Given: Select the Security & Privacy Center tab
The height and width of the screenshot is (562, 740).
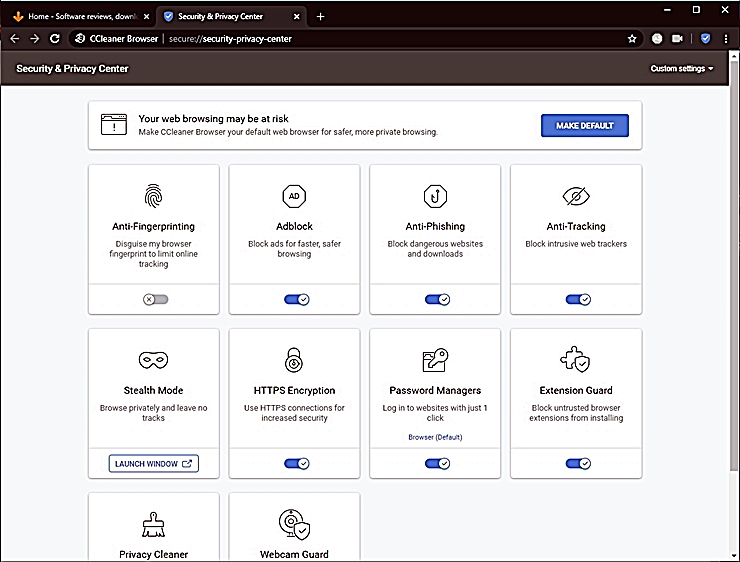Looking at the screenshot, I should pyautogui.click(x=231, y=17).
